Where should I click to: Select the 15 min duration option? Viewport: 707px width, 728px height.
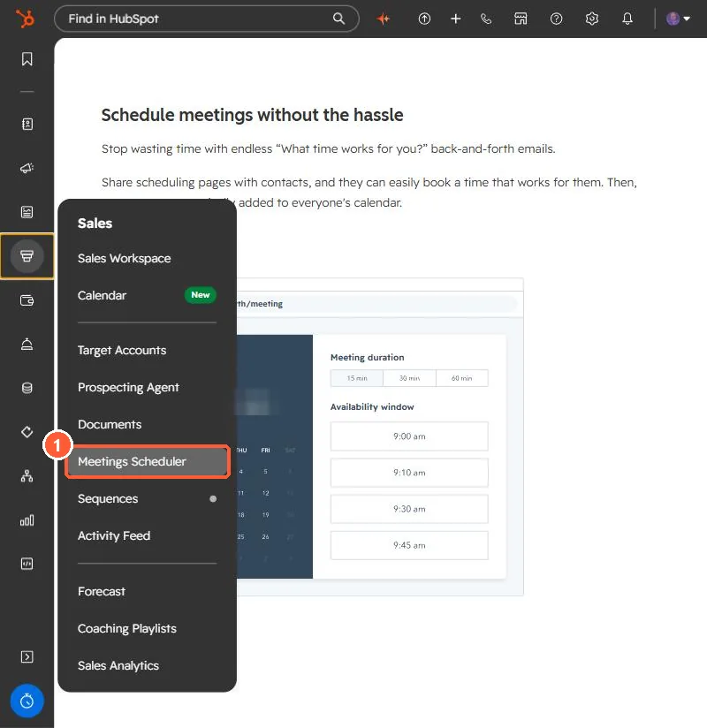357,378
